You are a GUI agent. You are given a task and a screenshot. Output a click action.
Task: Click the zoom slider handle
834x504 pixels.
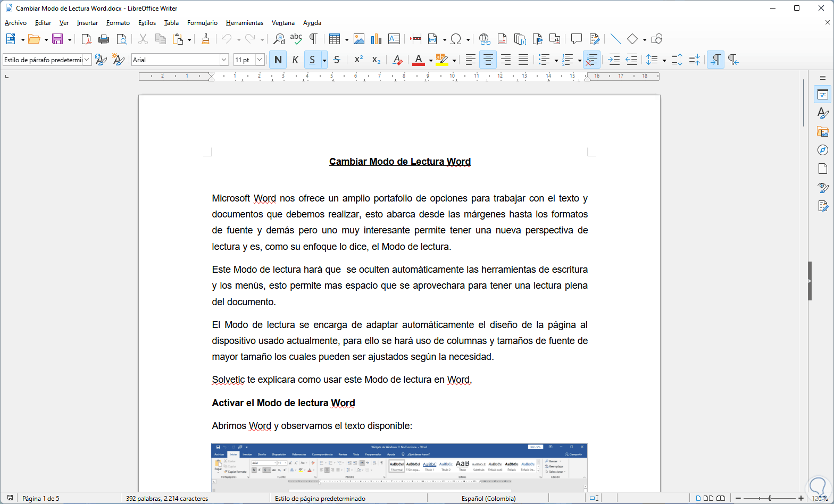coord(770,499)
